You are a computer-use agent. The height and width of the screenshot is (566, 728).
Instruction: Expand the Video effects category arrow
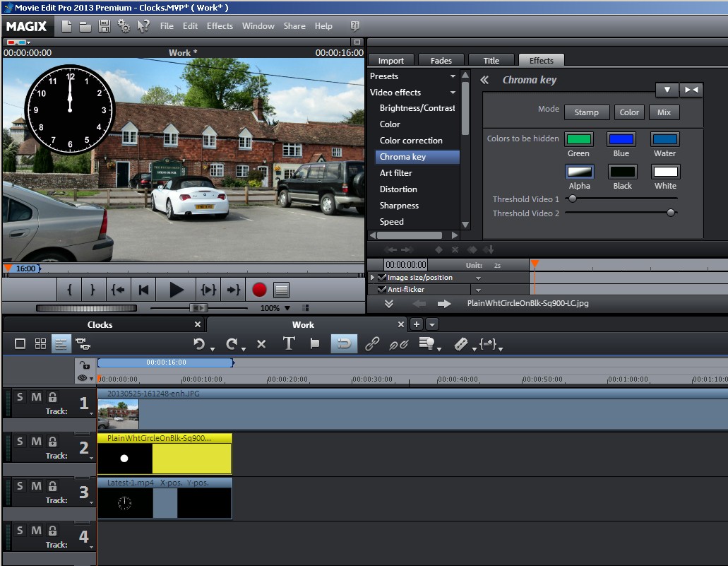(453, 93)
